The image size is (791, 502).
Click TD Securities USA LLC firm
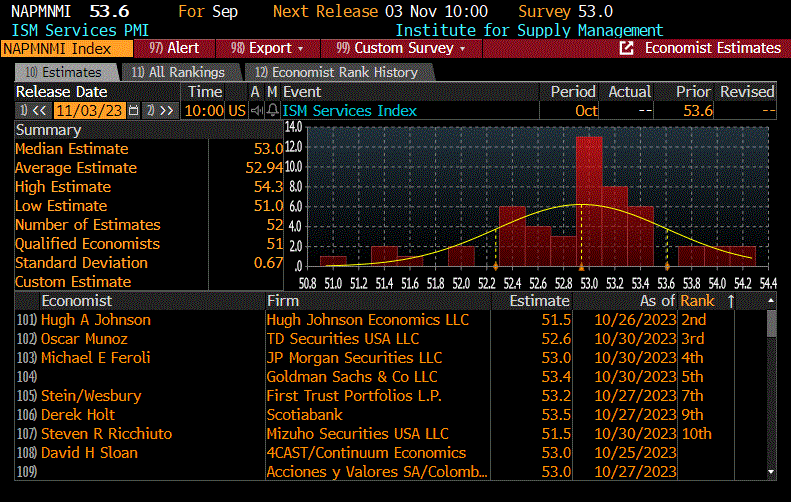343,339
